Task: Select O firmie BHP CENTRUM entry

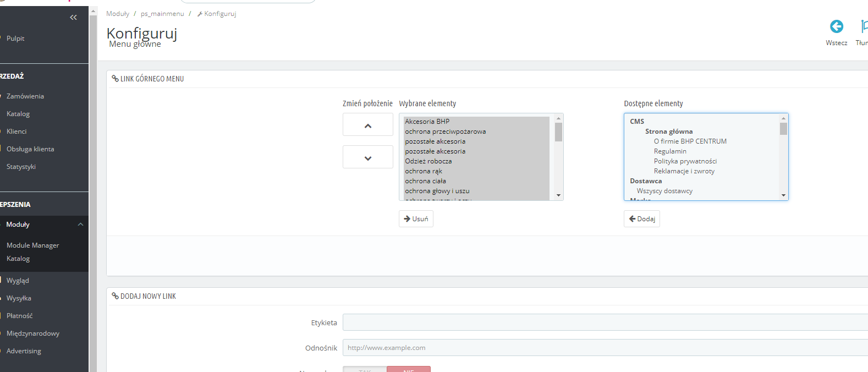Action: [x=690, y=141]
